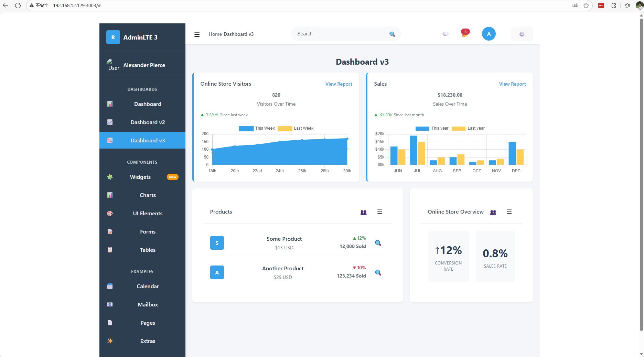Open the settings gear icon
This screenshot has width=644, height=357.
[522, 34]
